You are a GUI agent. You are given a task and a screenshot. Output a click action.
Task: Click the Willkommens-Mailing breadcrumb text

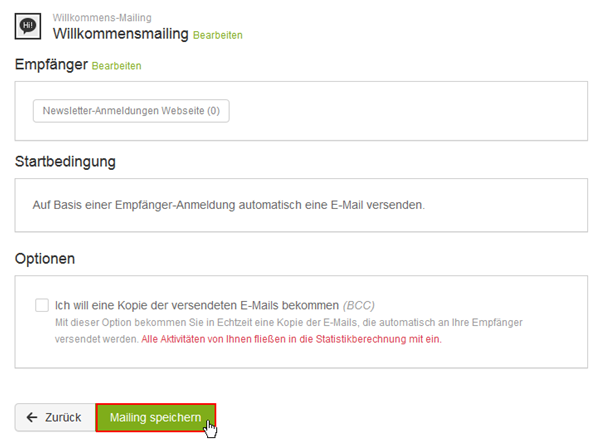[x=102, y=18]
